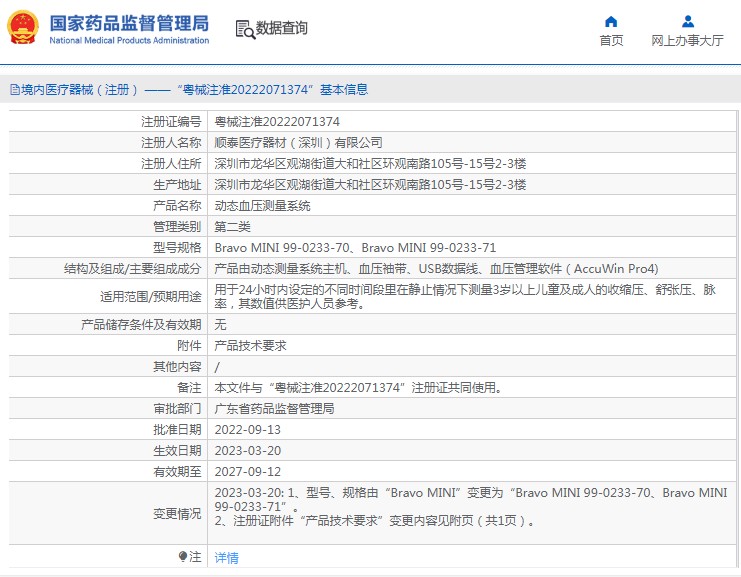Select the value 粤械注准20222071374 in 注册证编号 row

277,122
